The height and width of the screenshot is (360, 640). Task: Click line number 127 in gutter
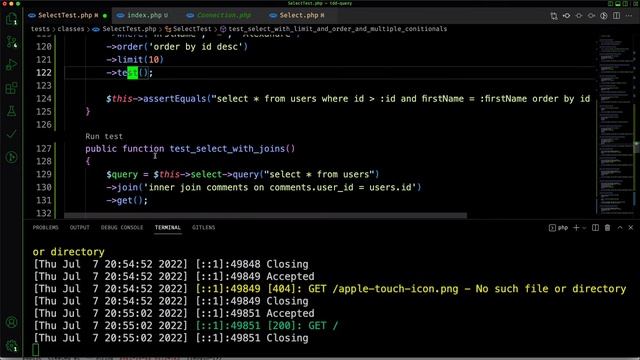44,149
